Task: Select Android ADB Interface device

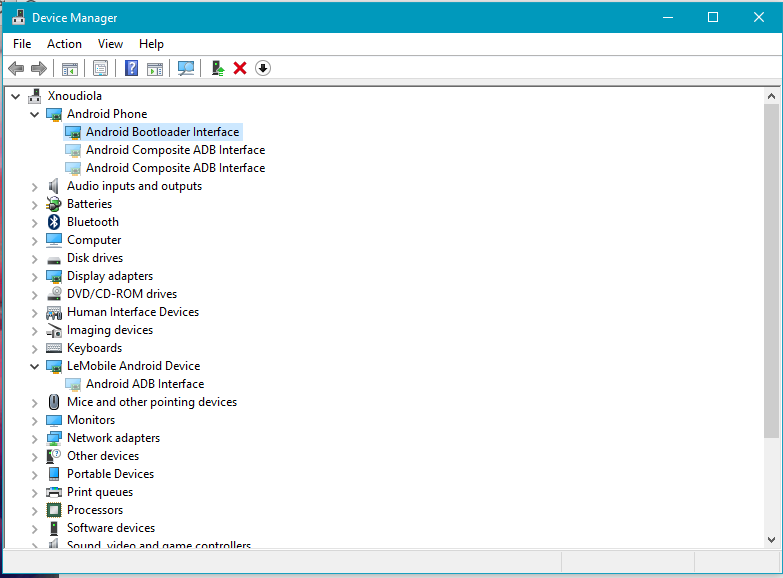Action: point(144,384)
